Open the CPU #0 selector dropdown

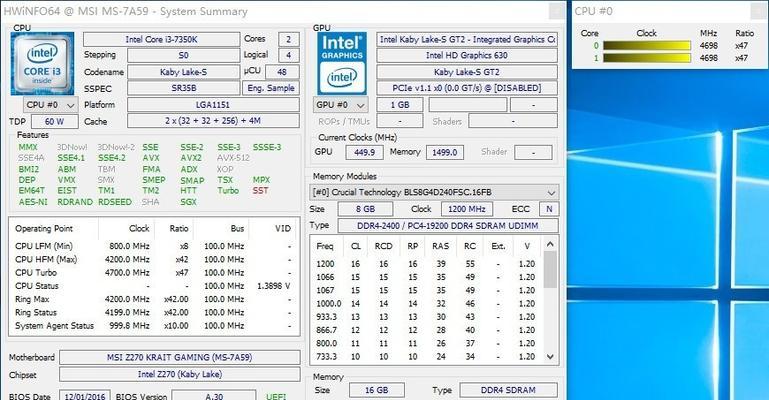point(50,105)
